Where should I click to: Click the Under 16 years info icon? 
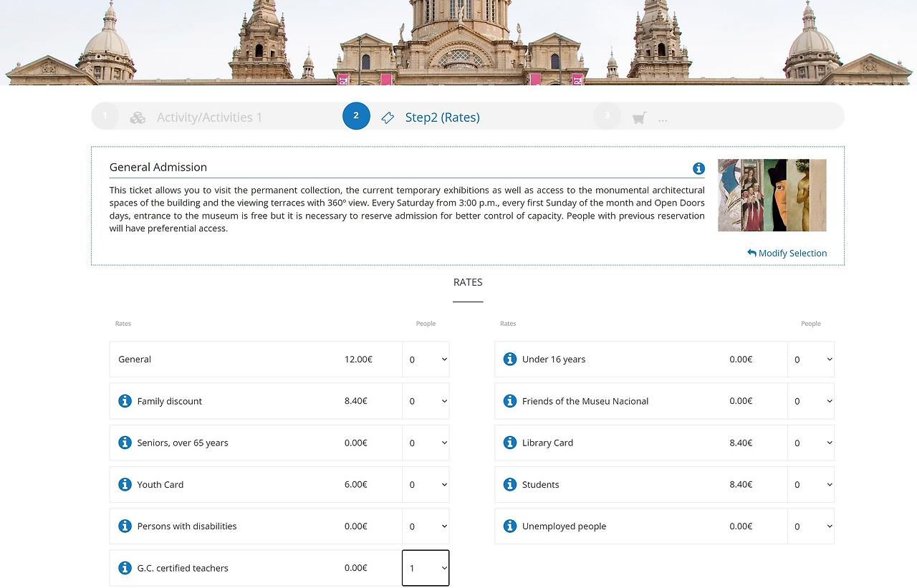pyautogui.click(x=510, y=359)
